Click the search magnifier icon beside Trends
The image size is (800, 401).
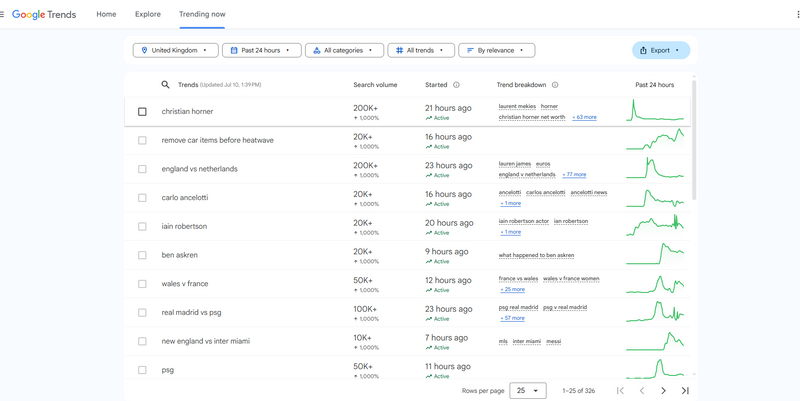[x=165, y=85]
